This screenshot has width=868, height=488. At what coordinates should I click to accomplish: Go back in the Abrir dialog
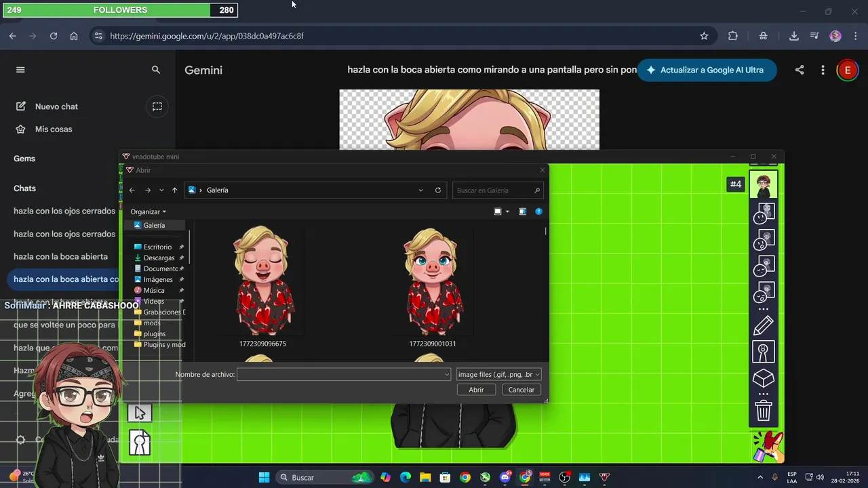point(132,190)
